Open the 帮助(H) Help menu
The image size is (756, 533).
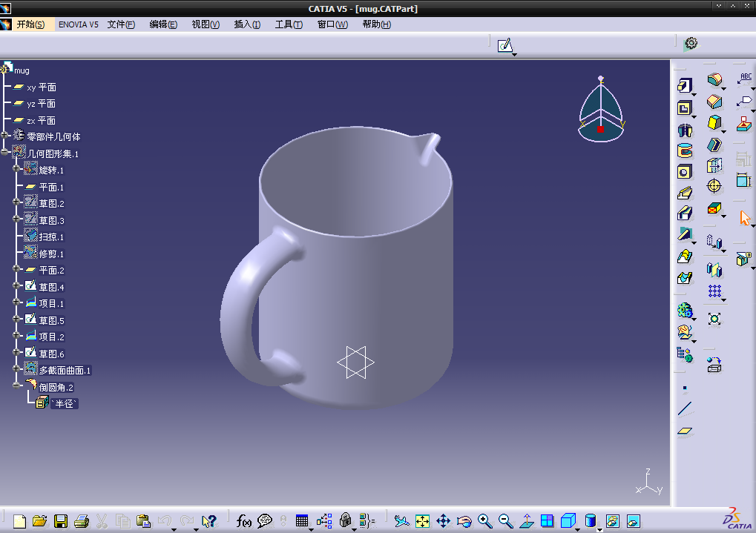377,24
